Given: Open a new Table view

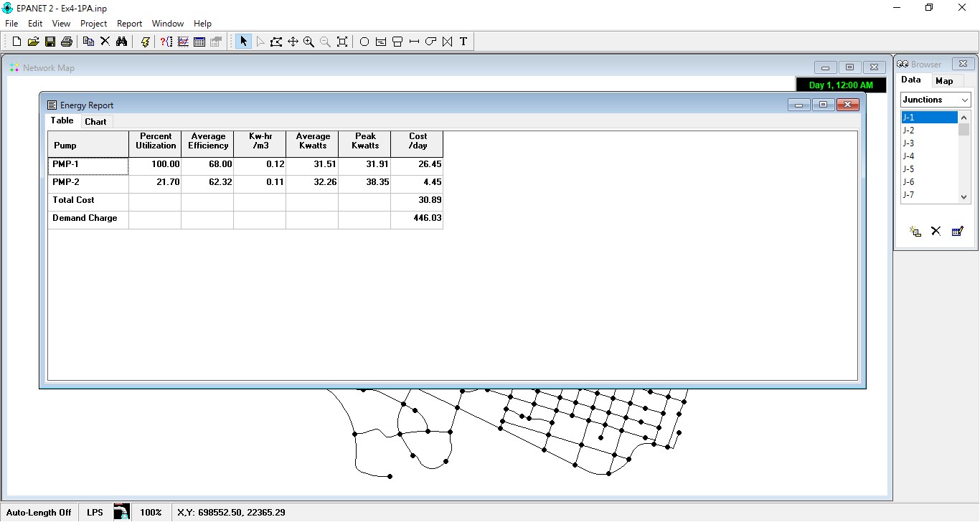Looking at the screenshot, I should pos(199,41).
